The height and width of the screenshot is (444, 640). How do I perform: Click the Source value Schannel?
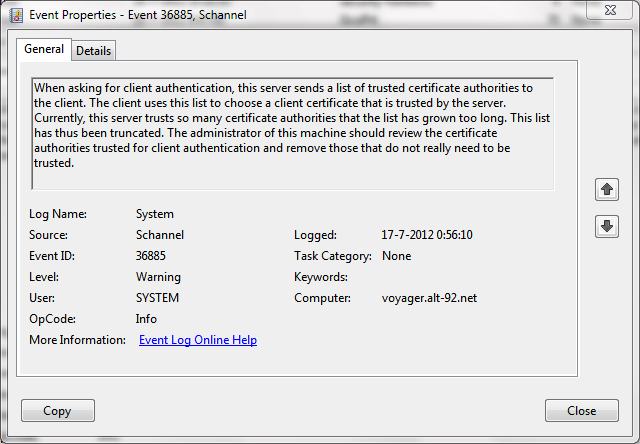coord(160,235)
